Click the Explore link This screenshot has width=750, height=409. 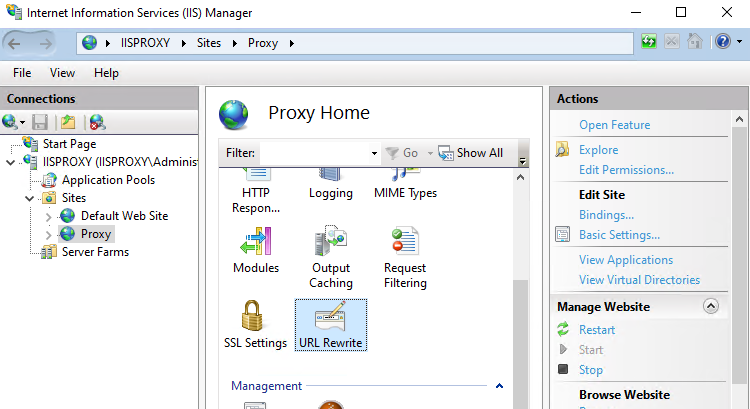tap(598, 150)
